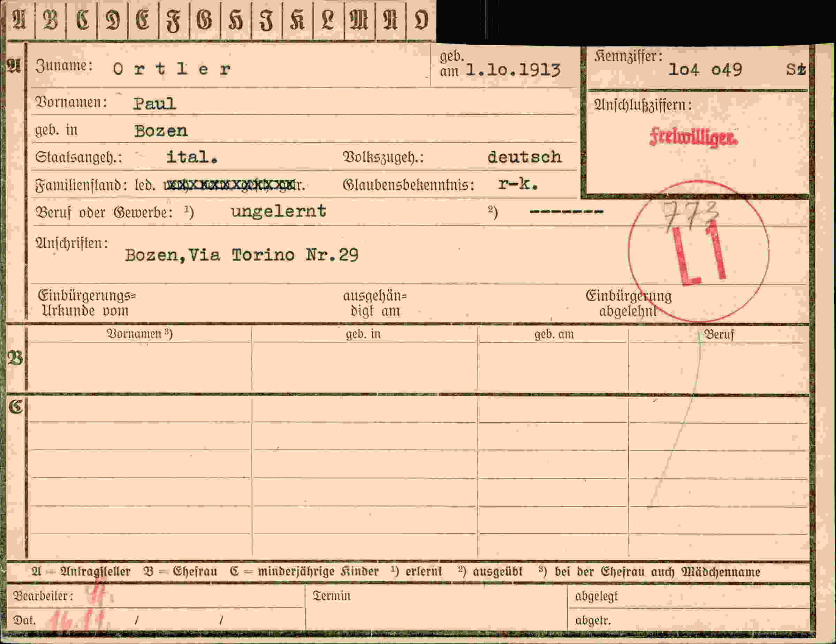Click Einbürgerungs-Urkunde vom label
836x644 pixels.
coord(86,303)
